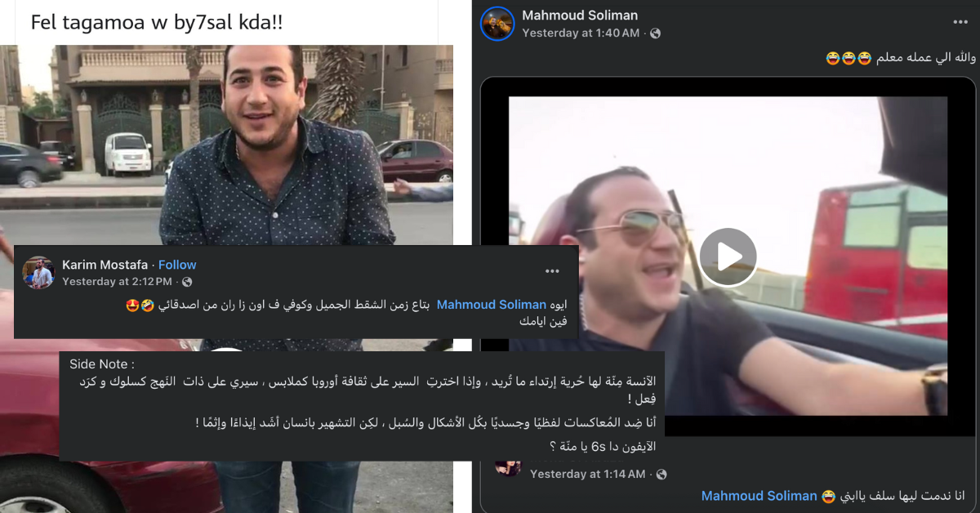The height and width of the screenshot is (513, 980).
Task: Click tagged Mahmoud Soliman in bottom comment
Action: (759, 496)
